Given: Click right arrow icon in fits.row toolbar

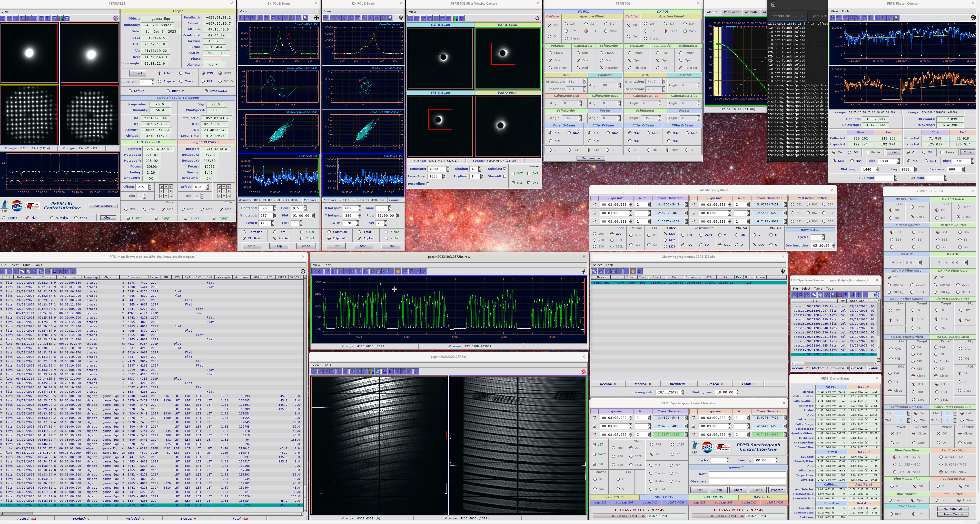Looking at the screenshot, I should tap(424, 271).
